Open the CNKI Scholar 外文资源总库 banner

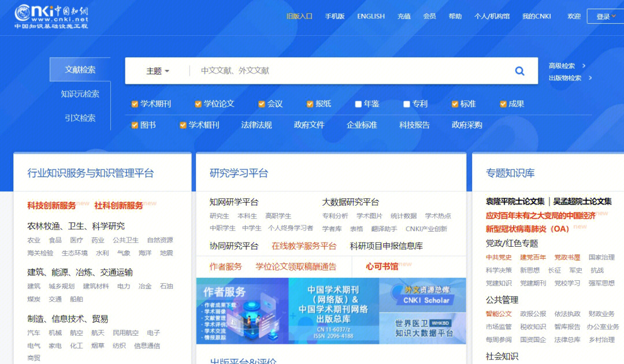pos(422,295)
